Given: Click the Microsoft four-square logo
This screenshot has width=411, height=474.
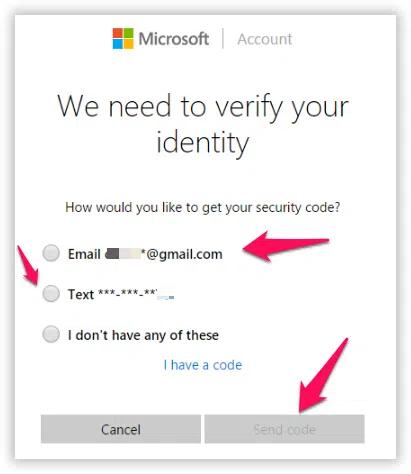Looking at the screenshot, I should click(123, 39).
